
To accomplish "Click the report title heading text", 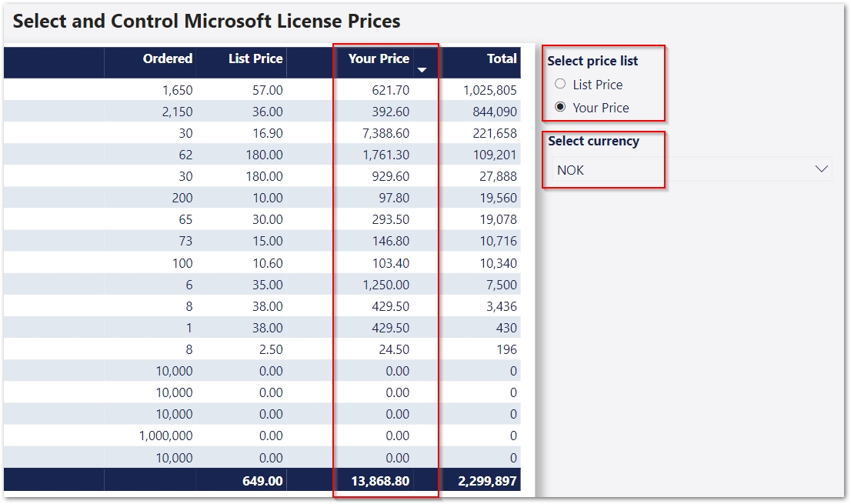I will (206, 21).
